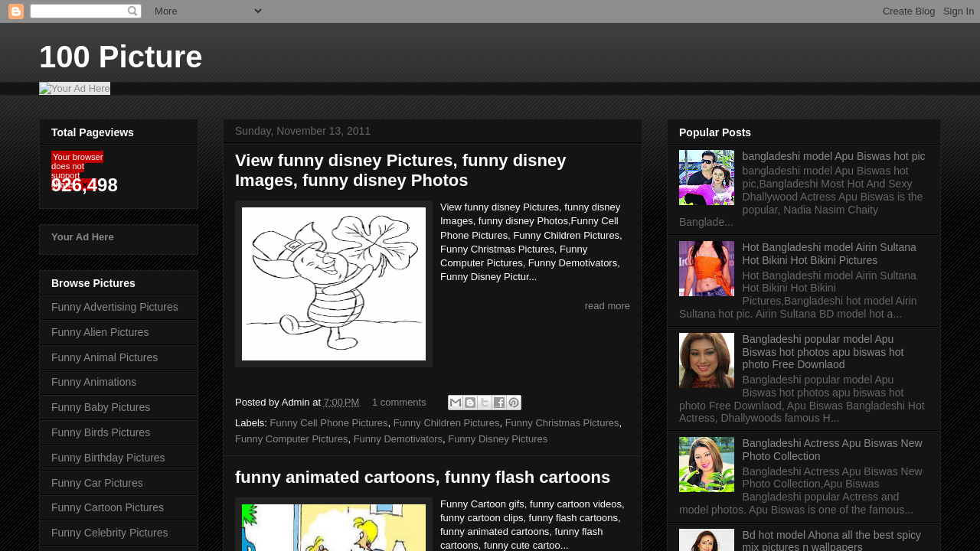Click the Create Blog link
Viewport: 980px width, 551px height.
909,11
